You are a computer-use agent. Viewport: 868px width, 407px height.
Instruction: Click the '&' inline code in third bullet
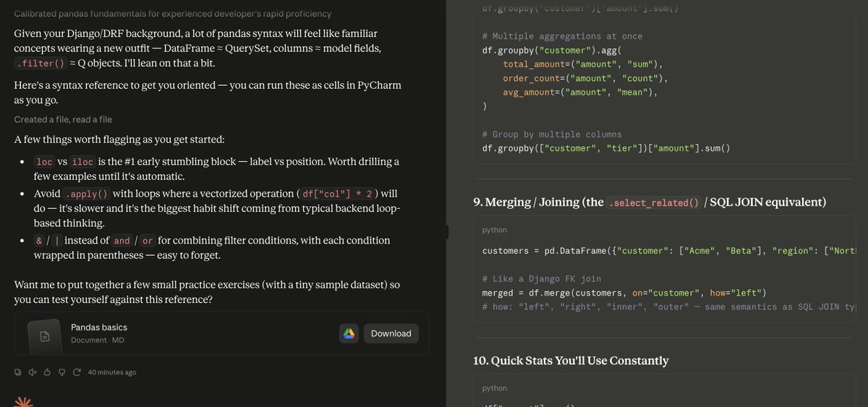[39, 241]
